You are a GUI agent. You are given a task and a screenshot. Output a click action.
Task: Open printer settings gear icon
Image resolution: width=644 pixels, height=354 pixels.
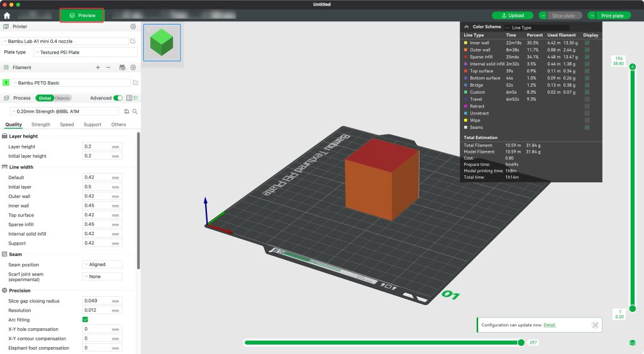click(133, 27)
